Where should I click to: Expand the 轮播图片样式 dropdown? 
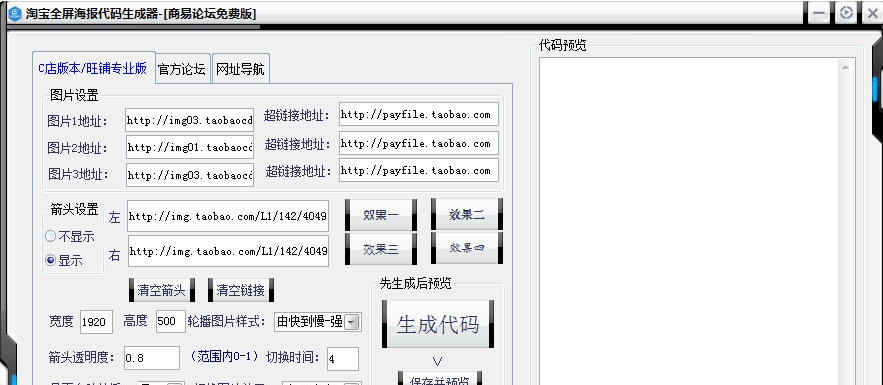[x=352, y=322]
